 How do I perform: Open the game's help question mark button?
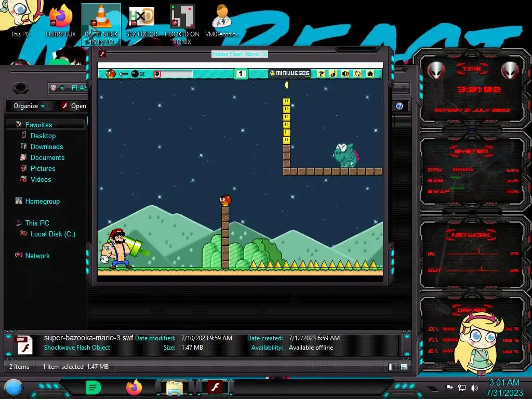321,74
